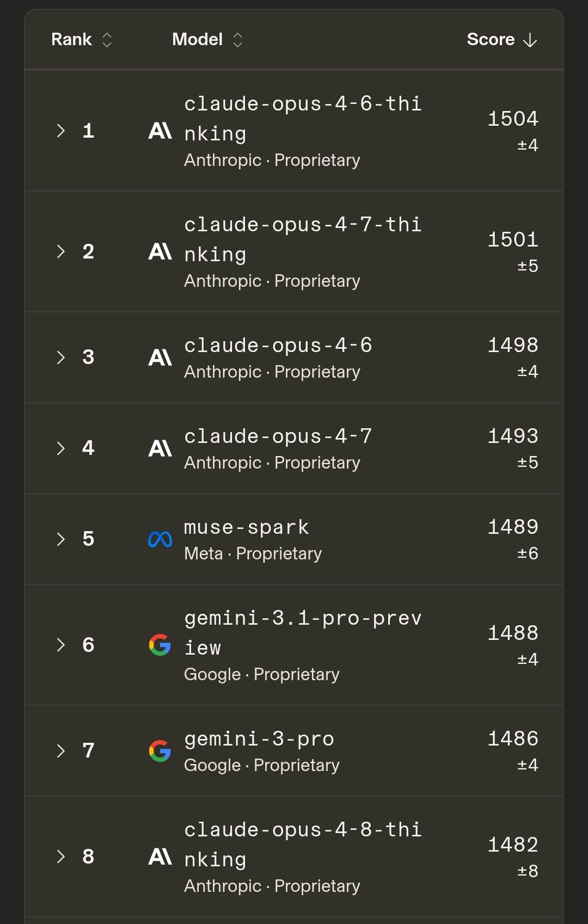Expand the rank 8 row chevron
Image resolution: width=588 pixels, height=924 pixels.
click(x=61, y=857)
